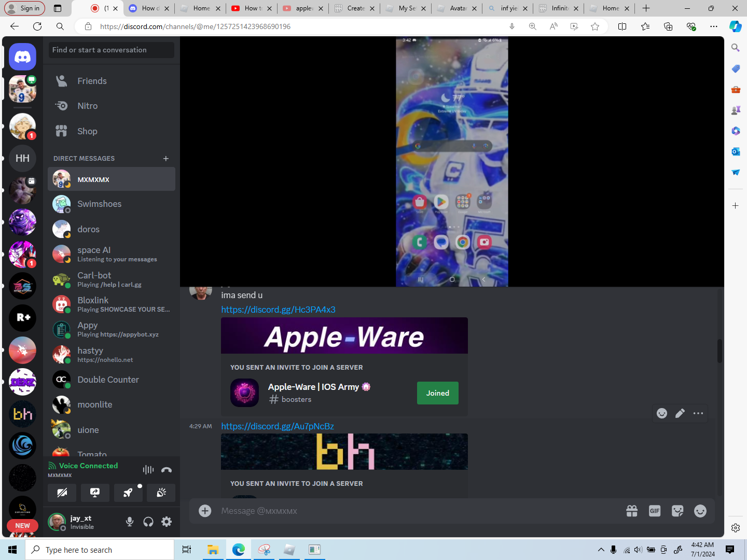Open DM with doros
747x560 pixels.
(112, 229)
